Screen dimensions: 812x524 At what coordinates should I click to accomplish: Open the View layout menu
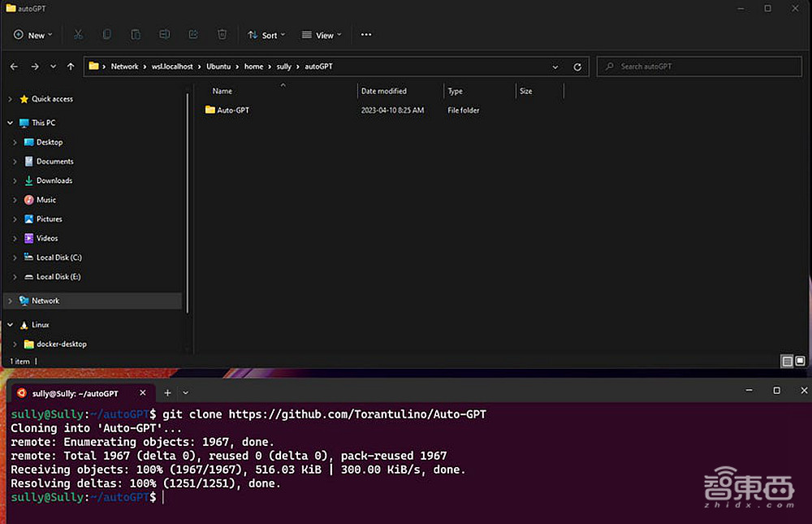321,35
